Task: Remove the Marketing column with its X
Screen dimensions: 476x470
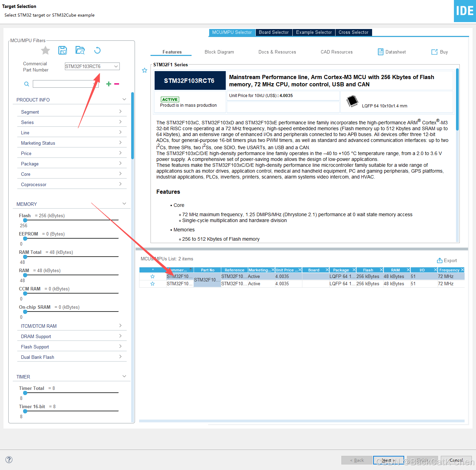Action: (273, 270)
